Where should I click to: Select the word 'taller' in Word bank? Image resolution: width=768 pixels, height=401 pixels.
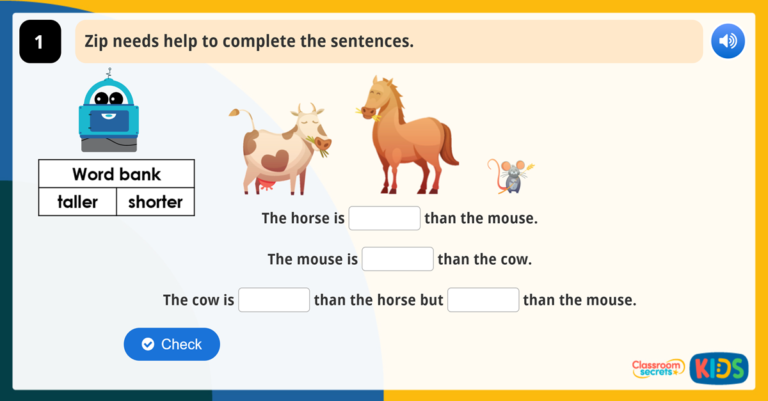coord(77,201)
